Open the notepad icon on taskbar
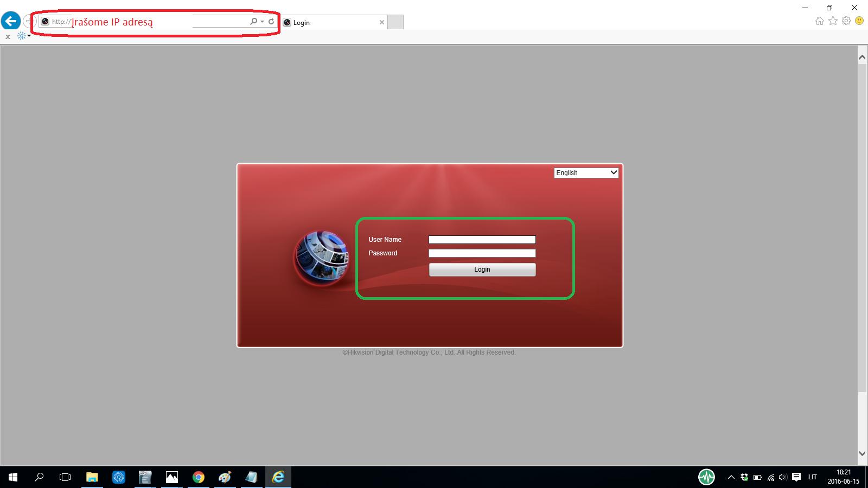This screenshot has width=868, height=488. coord(251,477)
